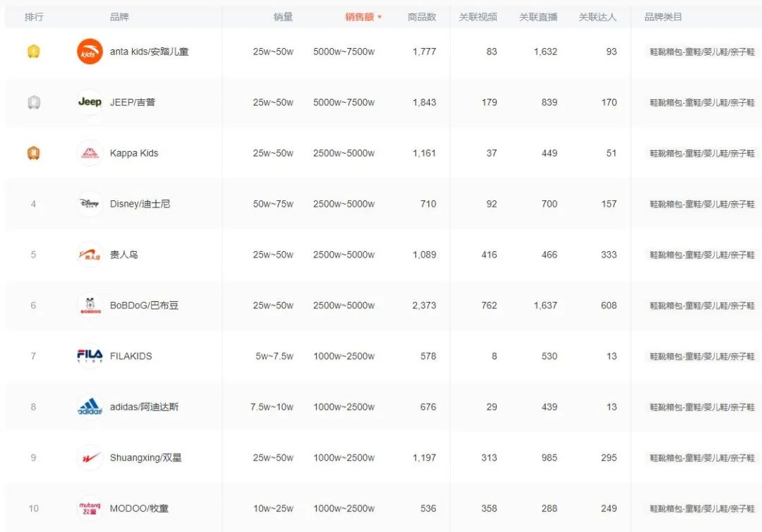Sort by the 关联直播 column header
Viewport: 762px width, 532px height.
pyautogui.click(x=538, y=17)
